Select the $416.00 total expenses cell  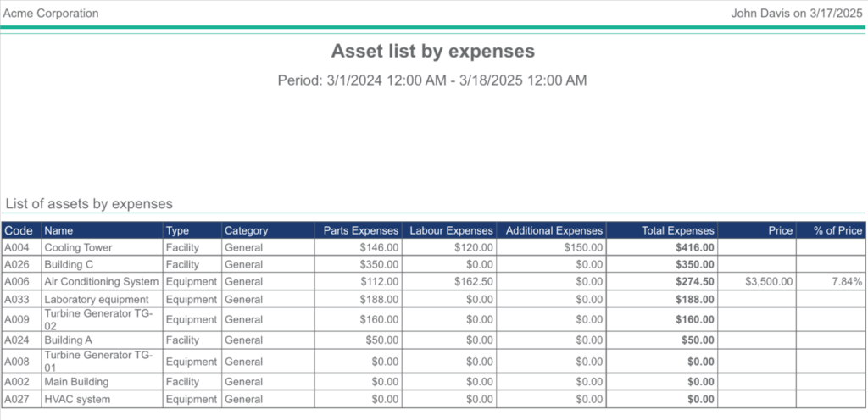click(695, 248)
